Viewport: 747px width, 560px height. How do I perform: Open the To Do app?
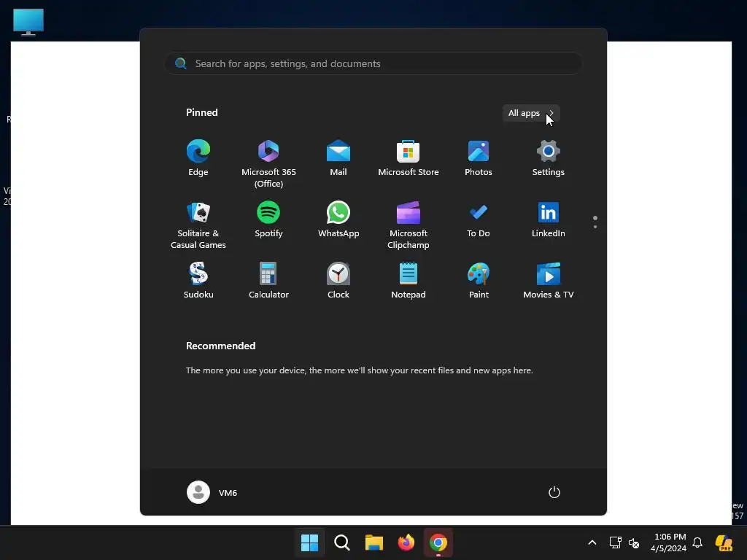coord(479,220)
